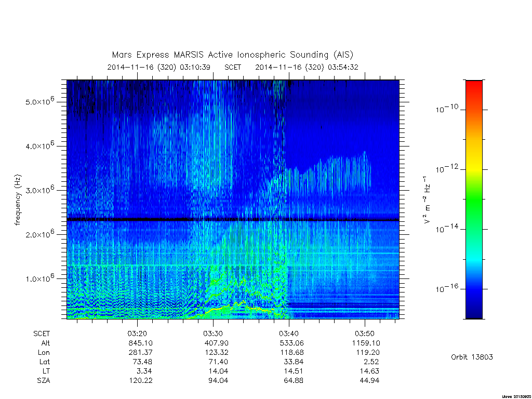The height and width of the screenshot is (399, 532).
Task: Select the 03:30 time axis label
Action: click(213, 334)
